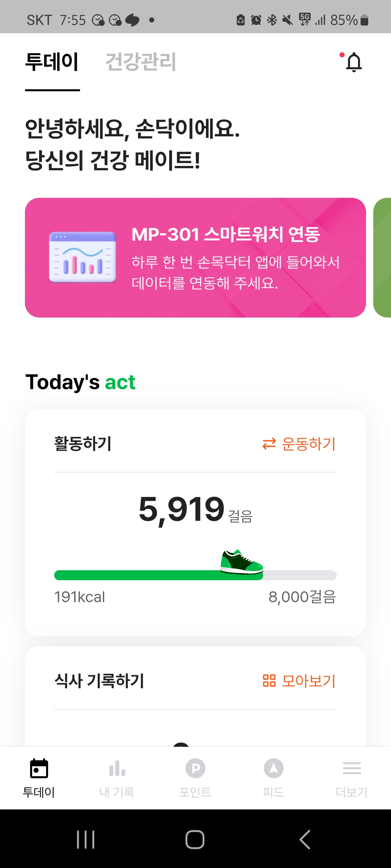The height and width of the screenshot is (868, 391).
Task: Open 내 기록 bar chart icon
Action: pos(117,768)
